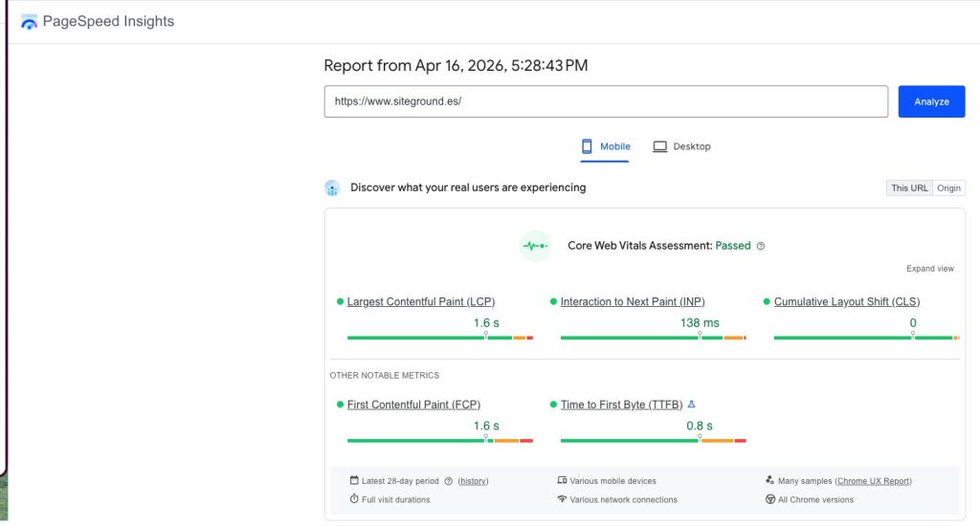Click the CLS distribution bar
The height and width of the screenshot is (526, 980).
[x=866, y=338]
